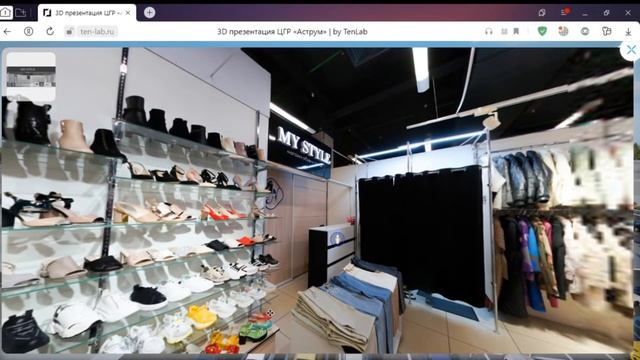Click the storefront preview thumbnail
Viewport: 640px width, 360px height.
click(31, 77)
